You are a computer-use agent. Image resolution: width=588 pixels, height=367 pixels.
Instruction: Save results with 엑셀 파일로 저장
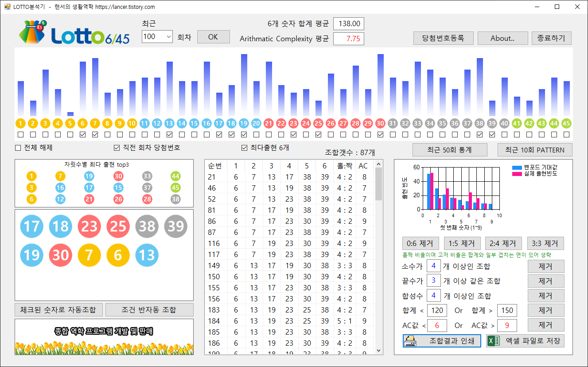point(525,341)
